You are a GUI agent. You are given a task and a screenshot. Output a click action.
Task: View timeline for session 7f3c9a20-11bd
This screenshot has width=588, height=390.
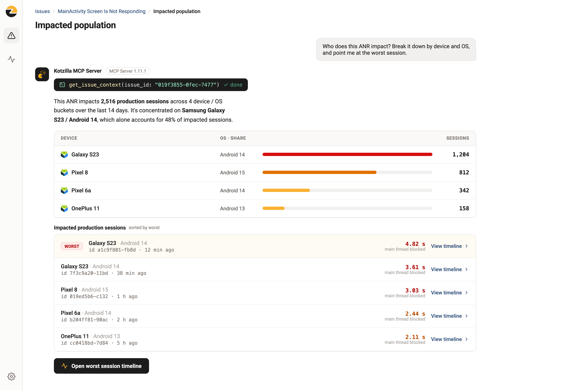pyautogui.click(x=446, y=269)
